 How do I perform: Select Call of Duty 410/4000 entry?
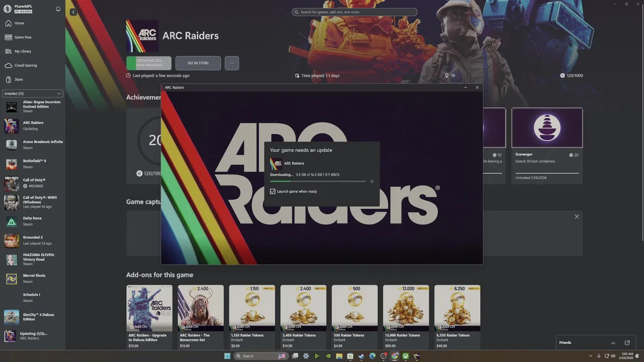point(33,183)
